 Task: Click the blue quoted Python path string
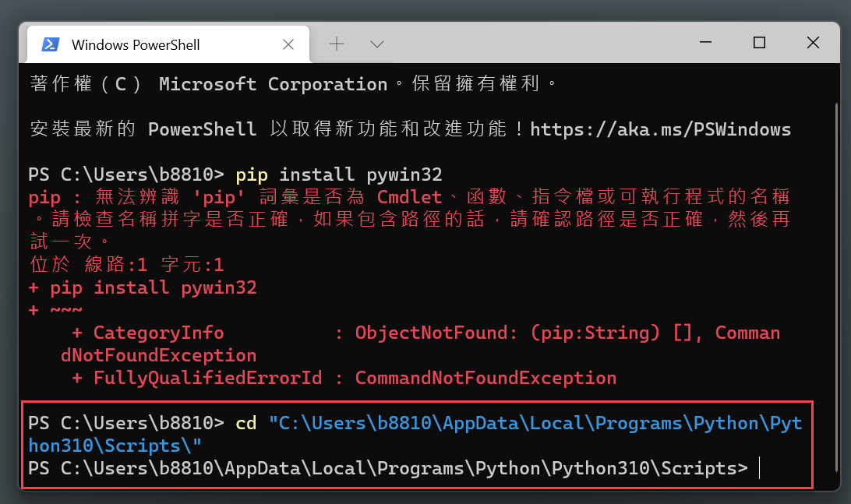[415, 434]
